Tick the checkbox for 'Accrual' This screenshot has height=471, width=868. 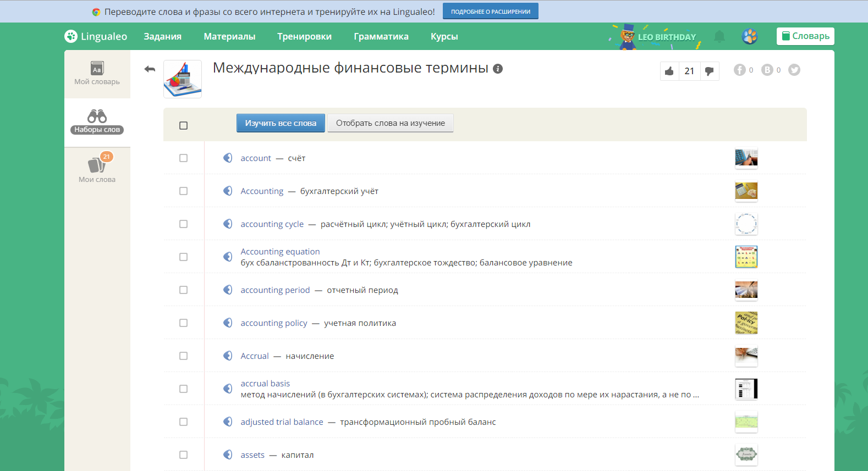click(184, 356)
